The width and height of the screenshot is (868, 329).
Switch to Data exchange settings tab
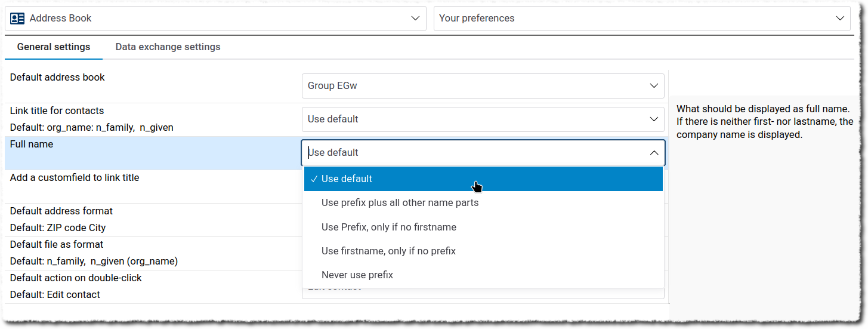pos(168,47)
